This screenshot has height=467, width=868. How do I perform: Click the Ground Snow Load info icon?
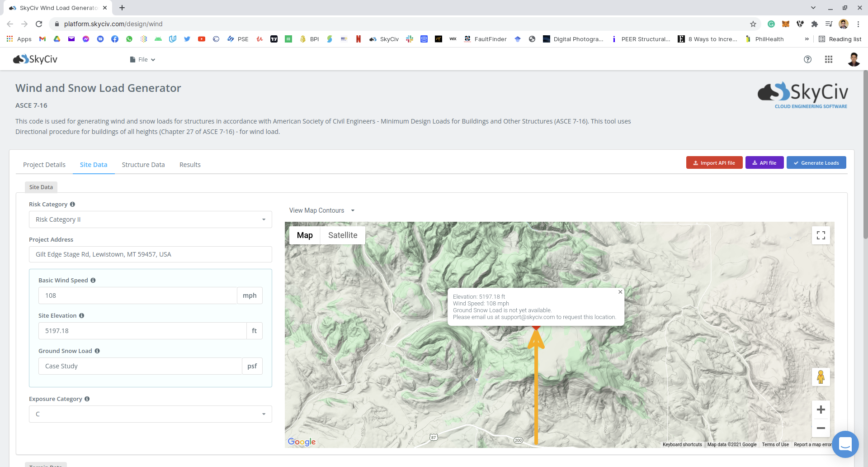97,351
